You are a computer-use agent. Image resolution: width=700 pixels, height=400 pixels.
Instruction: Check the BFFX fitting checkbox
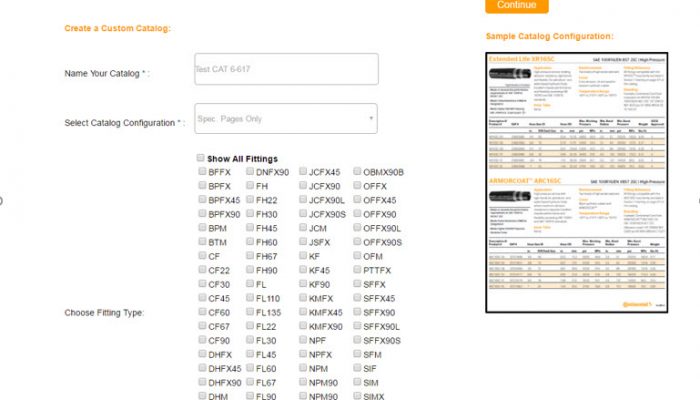202,172
